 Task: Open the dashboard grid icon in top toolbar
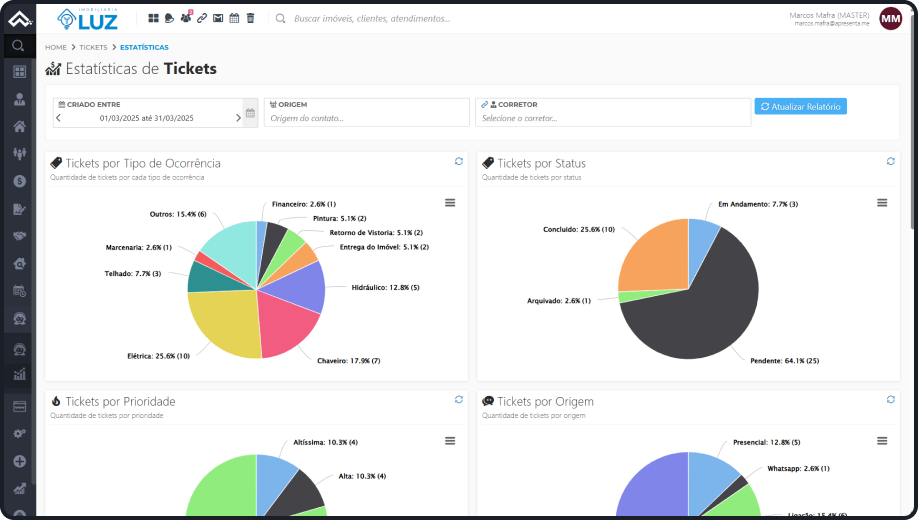(x=153, y=18)
